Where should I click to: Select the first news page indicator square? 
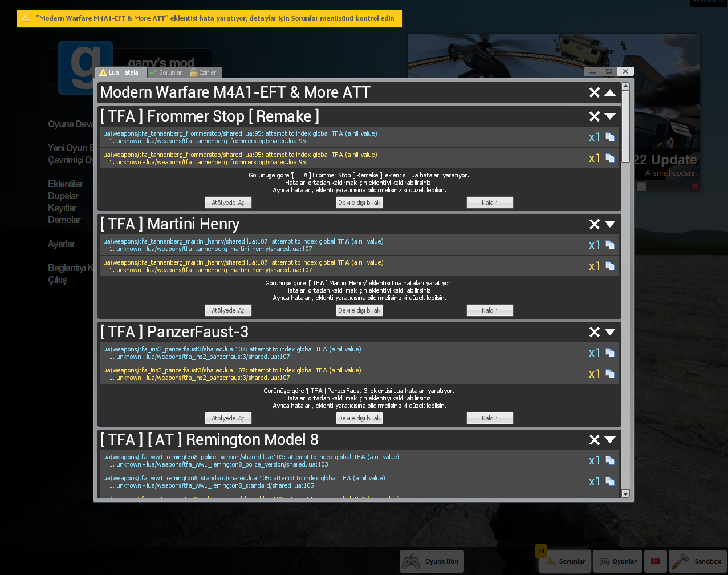(x=641, y=187)
